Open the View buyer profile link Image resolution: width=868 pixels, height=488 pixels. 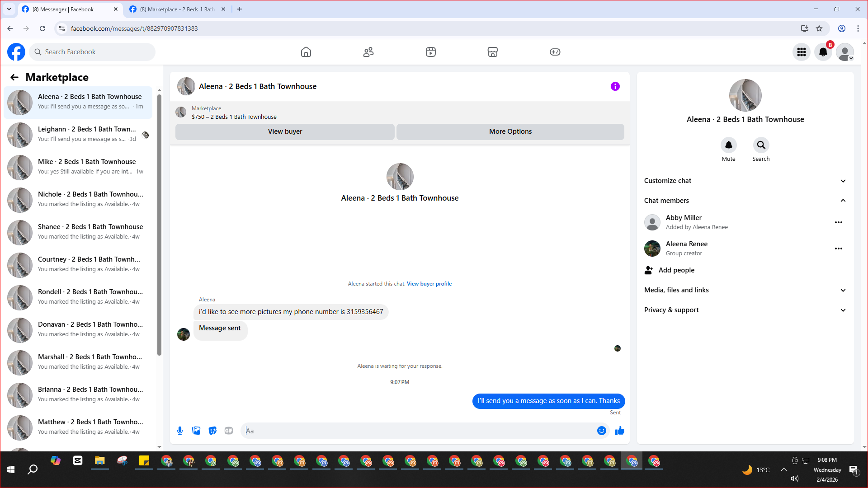coord(429,284)
